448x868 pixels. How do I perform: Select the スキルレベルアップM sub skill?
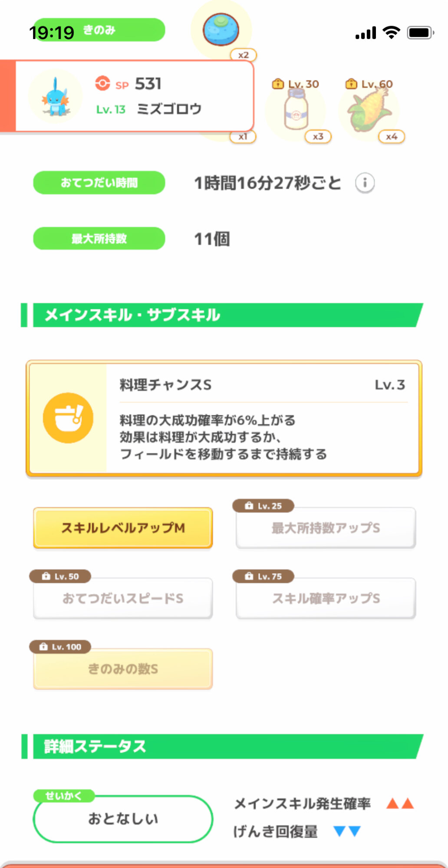click(x=123, y=528)
